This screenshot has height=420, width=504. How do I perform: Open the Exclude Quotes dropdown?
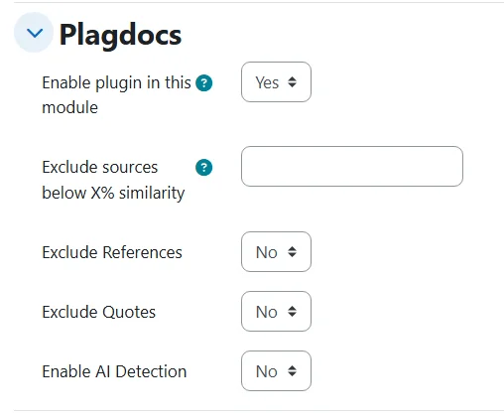point(276,312)
